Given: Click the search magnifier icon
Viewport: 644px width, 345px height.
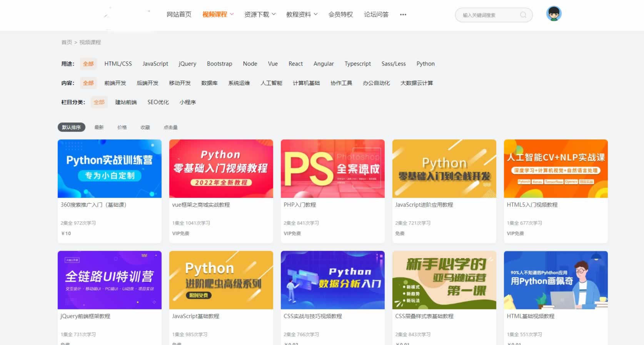Looking at the screenshot, I should tap(523, 15).
